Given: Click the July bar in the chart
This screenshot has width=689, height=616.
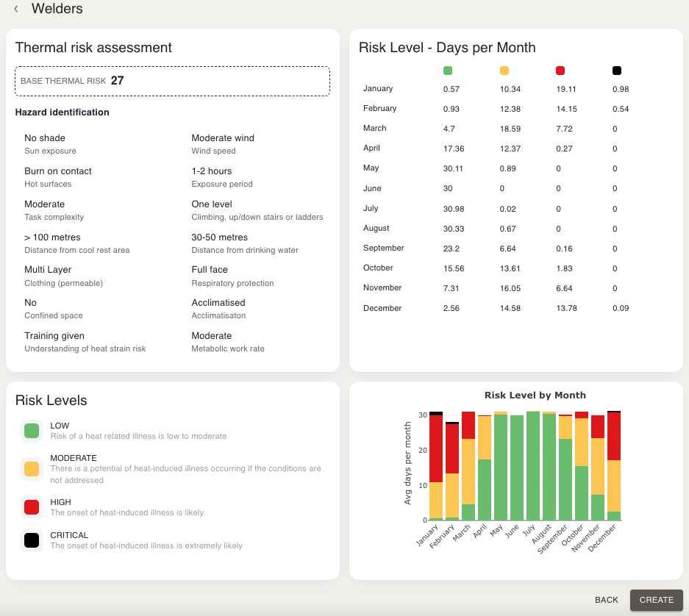Looking at the screenshot, I should click(x=533, y=466).
